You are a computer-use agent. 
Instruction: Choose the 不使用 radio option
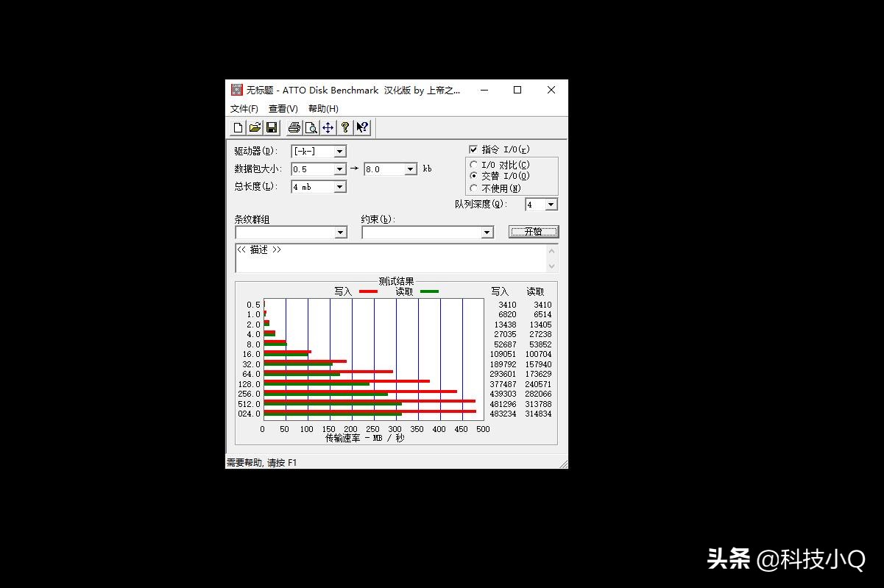[x=473, y=188]
